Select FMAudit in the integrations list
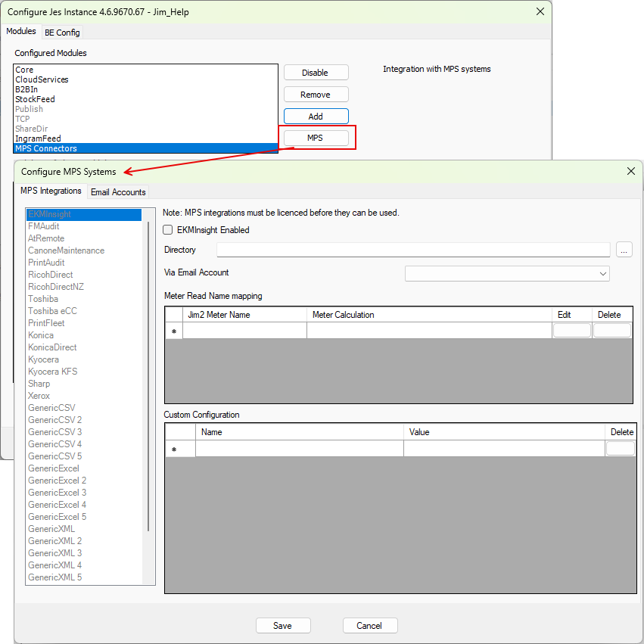644x644 pixels. [44, 226]
